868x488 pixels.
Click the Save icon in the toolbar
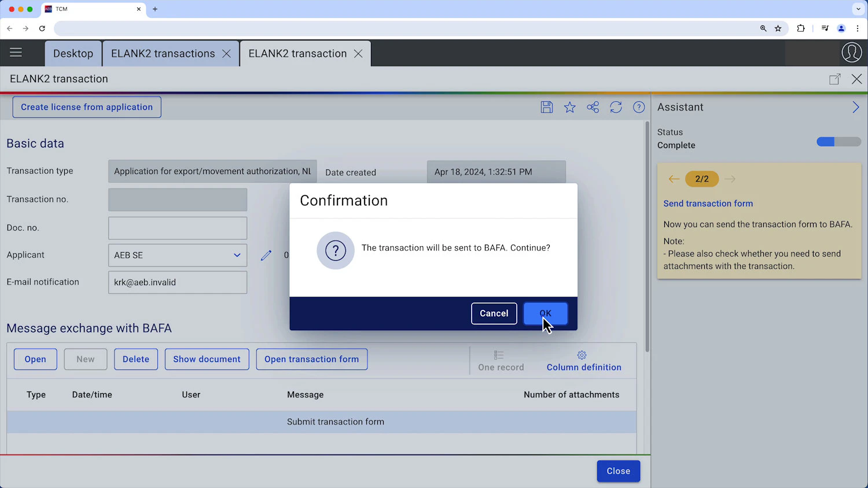click(546, 107)
